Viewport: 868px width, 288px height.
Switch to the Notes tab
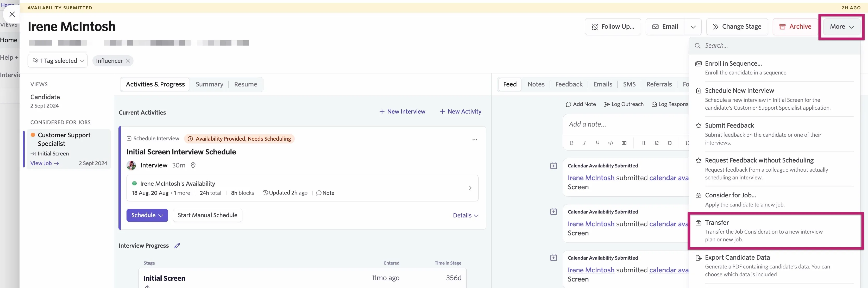(x=536, y=84)
